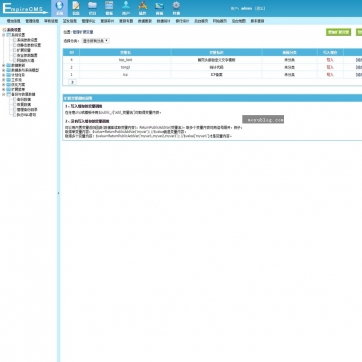362x362 pixels.
Task: Open the category filter dropdown
Action: pos(96,41)
